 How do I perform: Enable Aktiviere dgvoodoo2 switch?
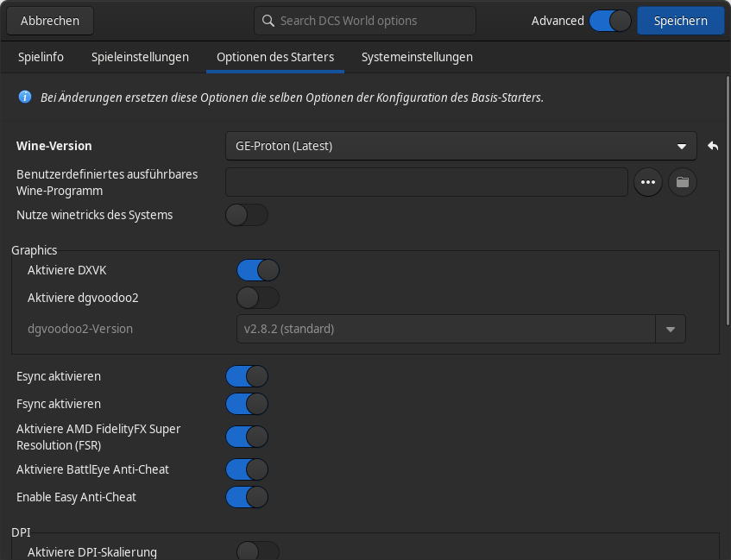coord(258,298)
